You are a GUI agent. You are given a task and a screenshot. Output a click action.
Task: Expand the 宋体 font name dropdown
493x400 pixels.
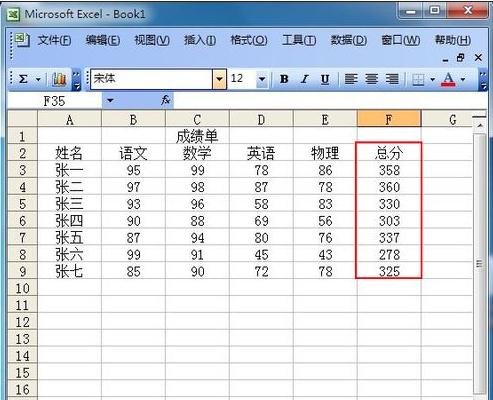pos(219,79)
